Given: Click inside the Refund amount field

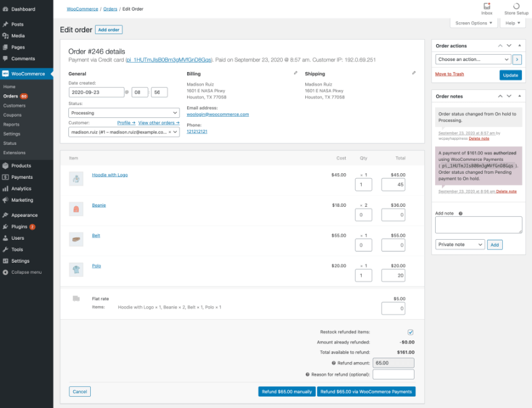Looking at the screenshot, I should [x=393, y=362].
